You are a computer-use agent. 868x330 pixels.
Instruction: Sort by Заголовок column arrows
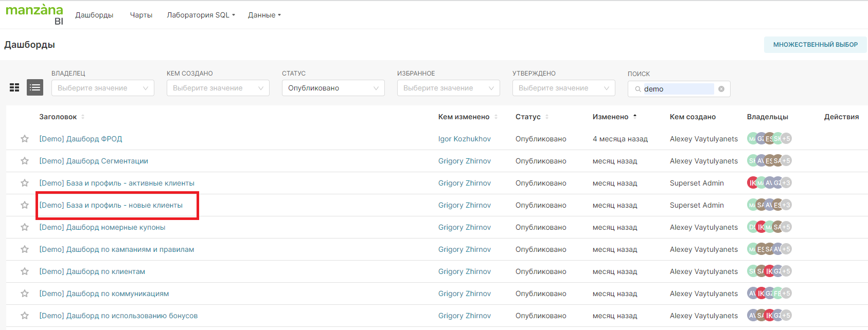[x=83, y=117]
